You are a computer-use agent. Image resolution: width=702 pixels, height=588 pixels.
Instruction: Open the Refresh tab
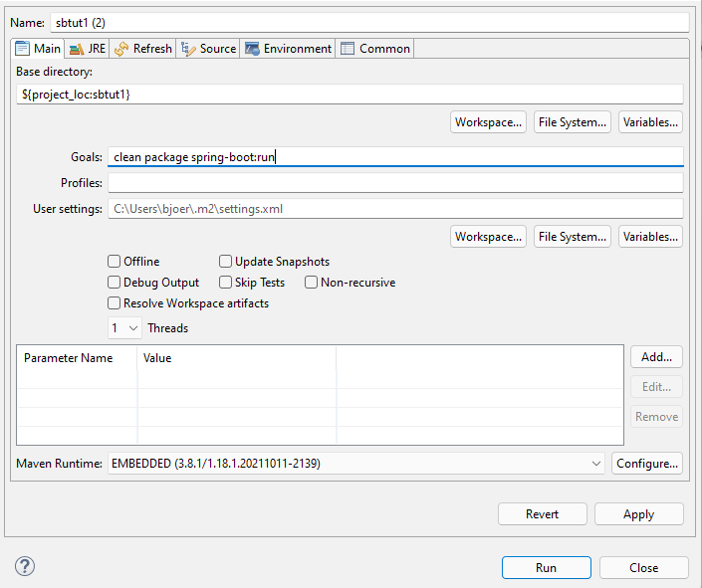(x=143, y=49)
